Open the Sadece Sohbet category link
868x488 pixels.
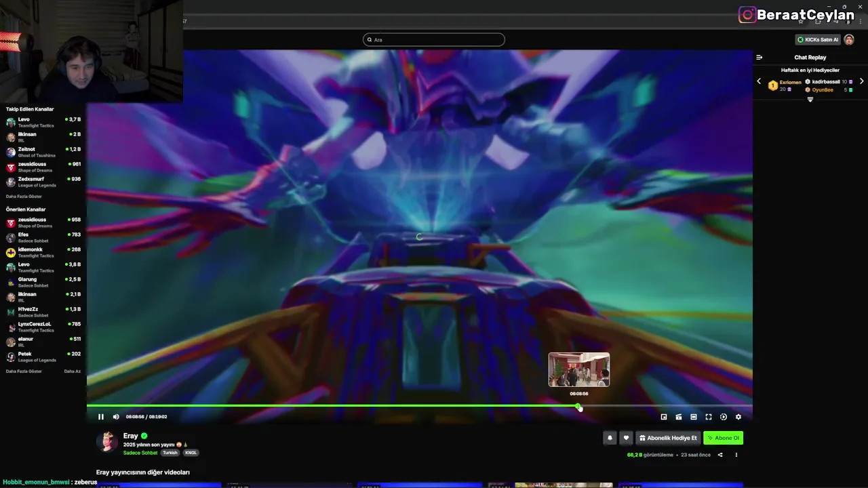click(140, 453)
